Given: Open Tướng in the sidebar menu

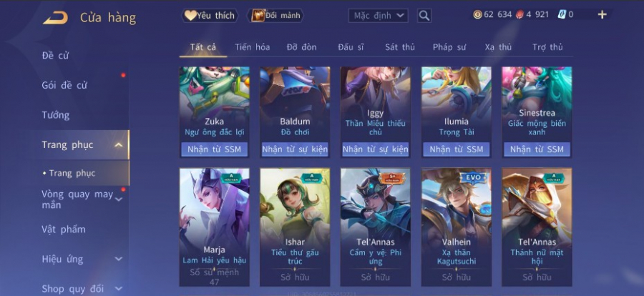Looking at the screenshot, I should (55, 115).
